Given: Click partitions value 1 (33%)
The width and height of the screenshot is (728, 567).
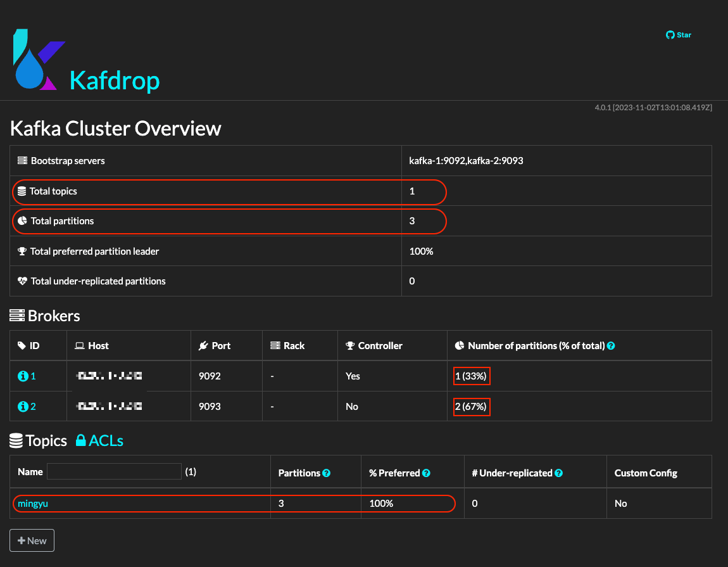Looking at the screenshot, I should [x=471, y=376].
